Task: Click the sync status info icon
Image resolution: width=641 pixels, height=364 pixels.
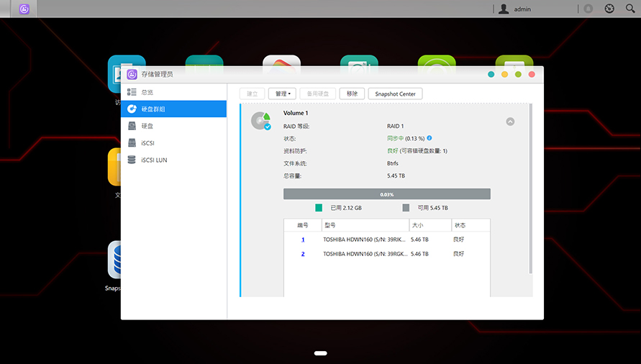Action: 429,137
